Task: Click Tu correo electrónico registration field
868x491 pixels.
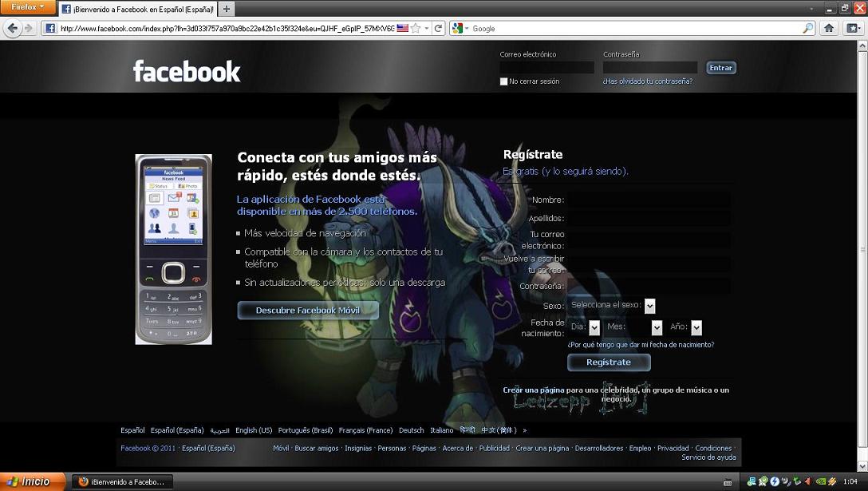Action: 649,240
